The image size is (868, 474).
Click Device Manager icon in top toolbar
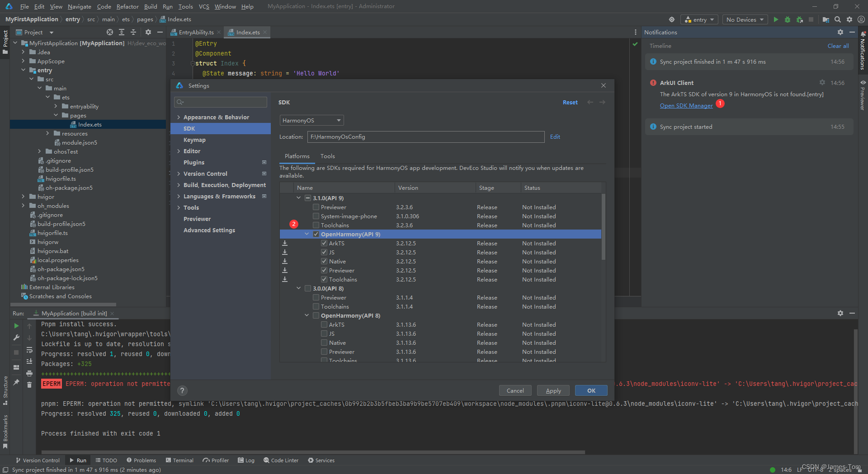coord(826,19)
